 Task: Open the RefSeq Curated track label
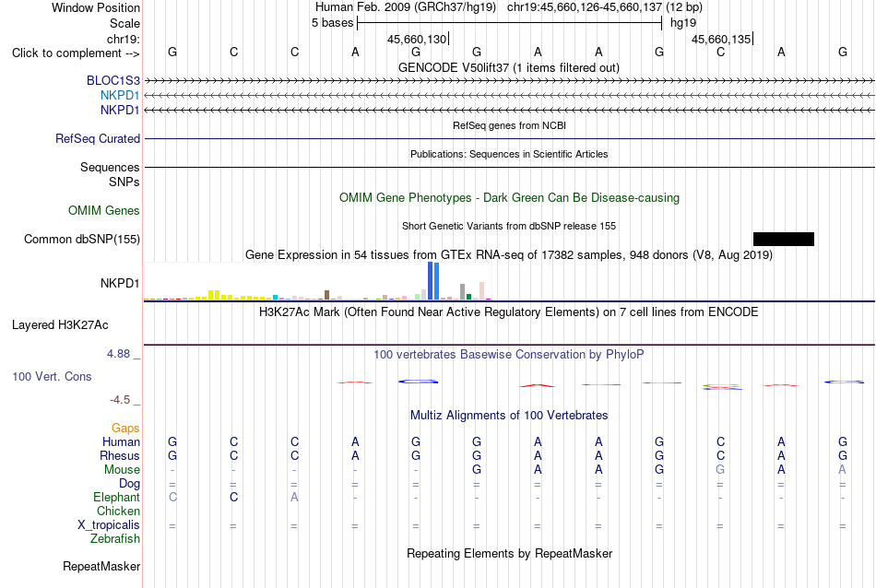(98, 138)
